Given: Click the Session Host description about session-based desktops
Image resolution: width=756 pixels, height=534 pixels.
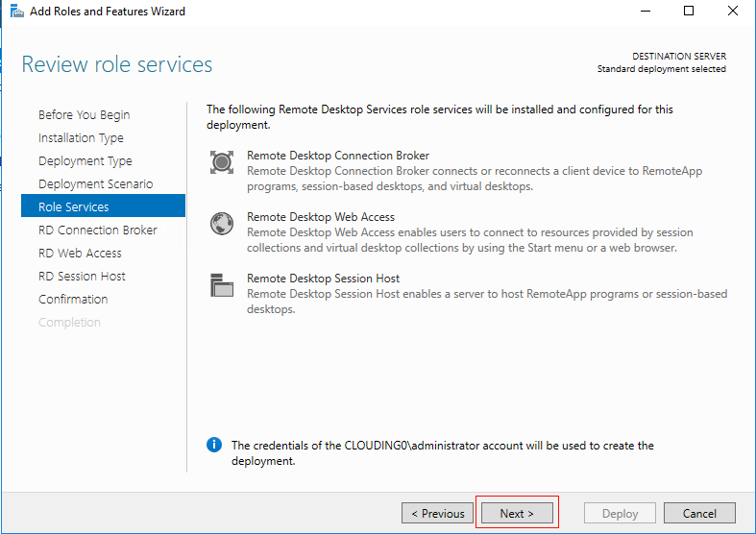Looking at the screenshot, I should click(x=487, y=302).
